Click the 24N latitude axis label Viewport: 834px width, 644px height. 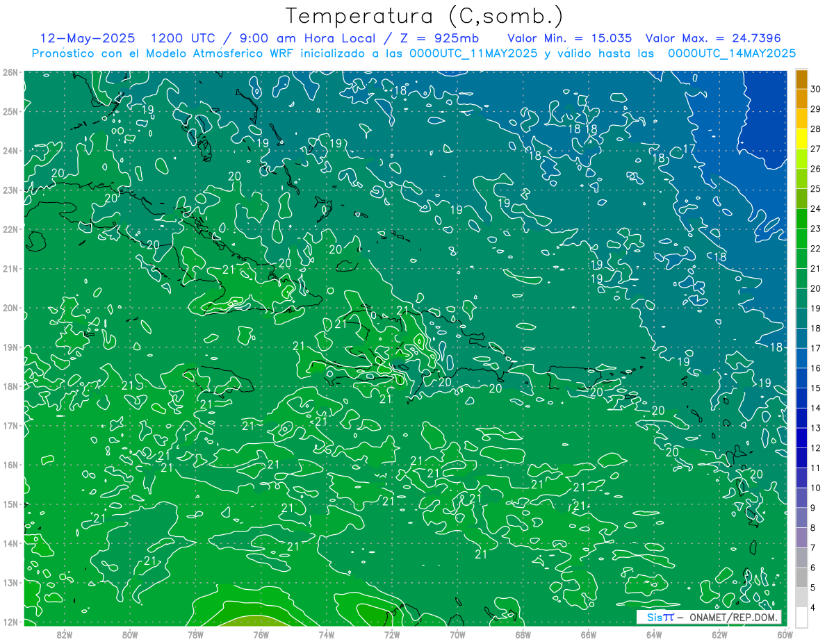[10, 151]
